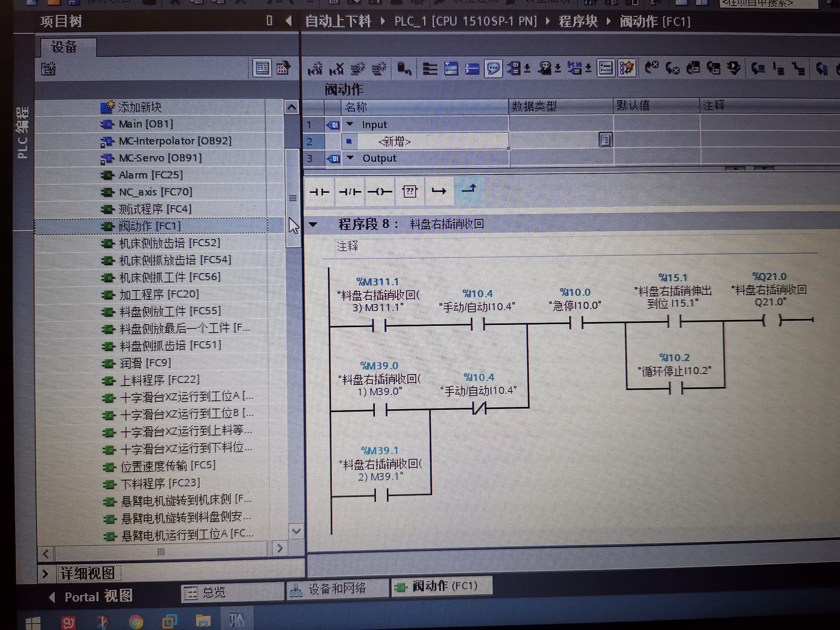Collapse program segment 8 using its arrow
This screenshot has height=630, width=840.
click(x=313, y=224)
